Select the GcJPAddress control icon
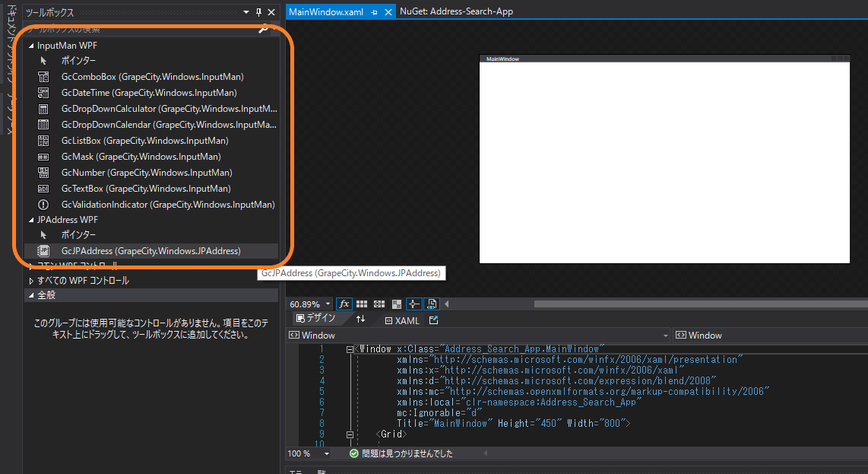 (x=43, y=251)
